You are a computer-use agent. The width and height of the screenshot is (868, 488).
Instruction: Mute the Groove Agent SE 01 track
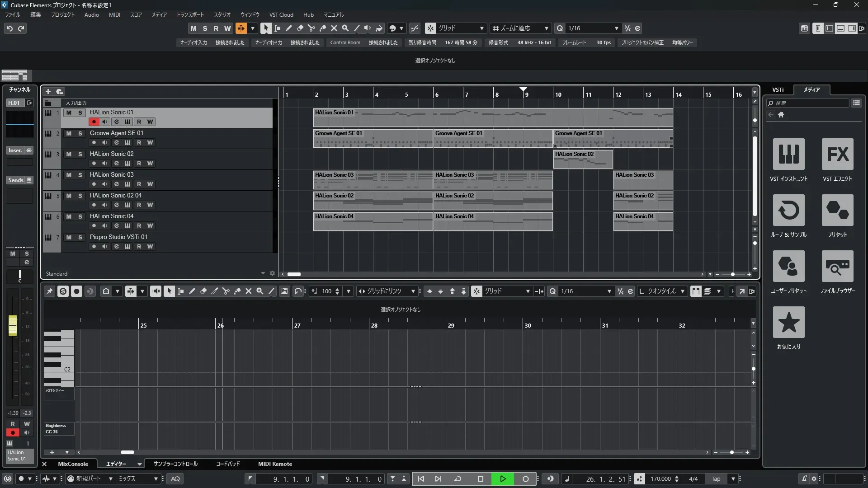[69, 133]
